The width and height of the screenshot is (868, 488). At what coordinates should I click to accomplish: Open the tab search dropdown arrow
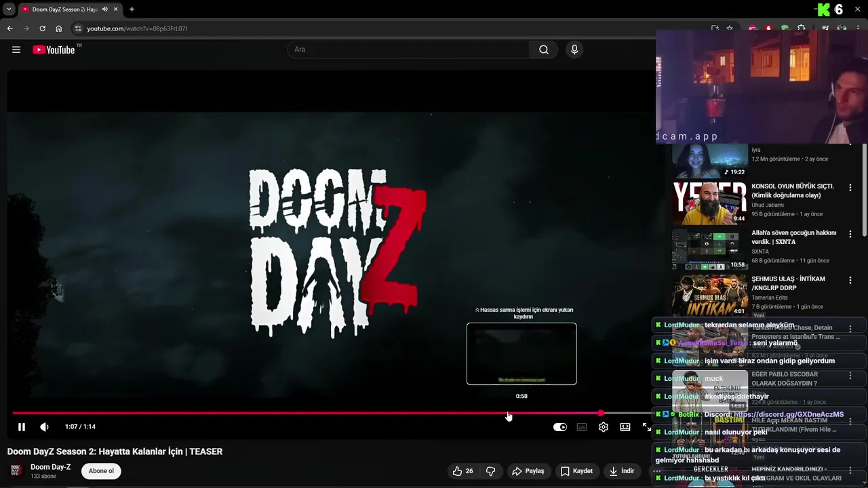8,9
